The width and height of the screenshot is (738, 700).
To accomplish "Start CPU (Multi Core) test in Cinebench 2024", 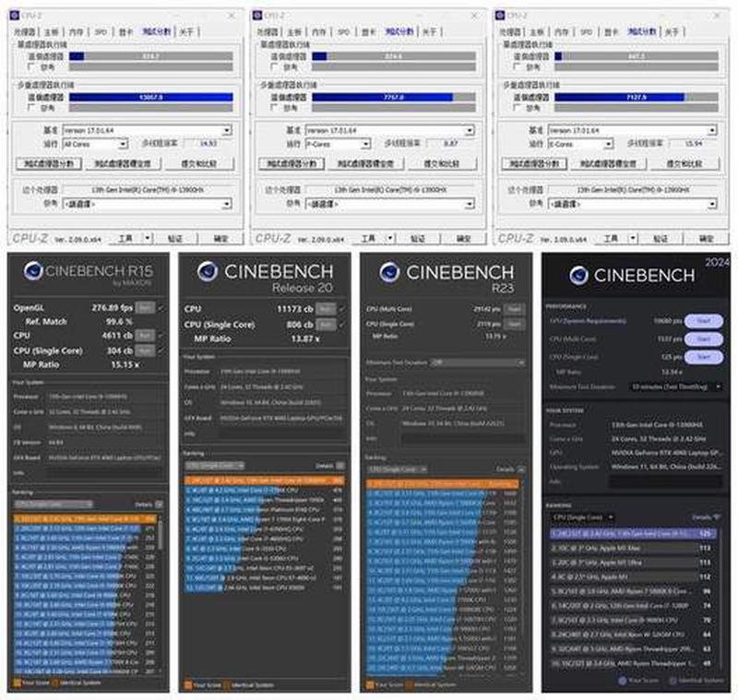I will pyautogui.click(x=704, y=338).
